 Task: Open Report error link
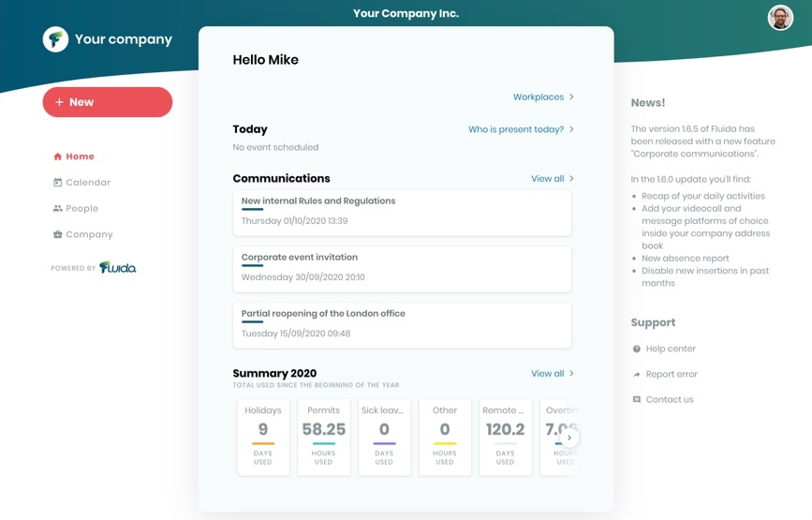tap(672, 374)
